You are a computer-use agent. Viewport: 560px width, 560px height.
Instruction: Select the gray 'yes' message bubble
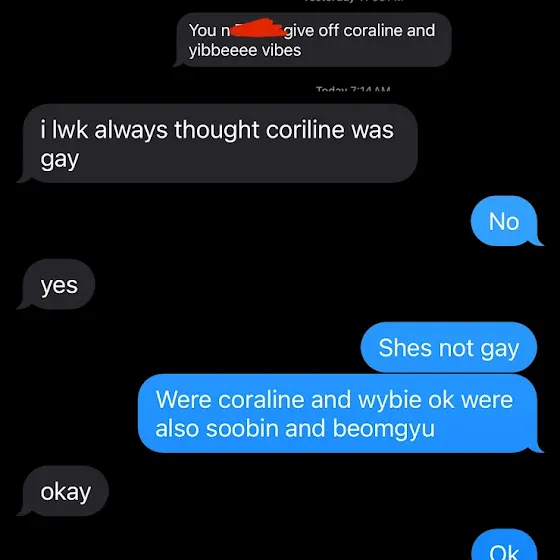pyautogui.click(x=56, y=285)
